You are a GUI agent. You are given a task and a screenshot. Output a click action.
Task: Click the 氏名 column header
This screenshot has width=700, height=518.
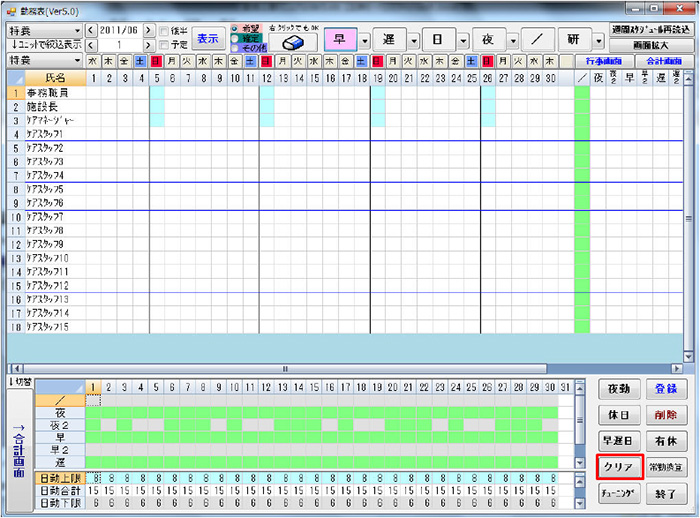tap(55, 78)
